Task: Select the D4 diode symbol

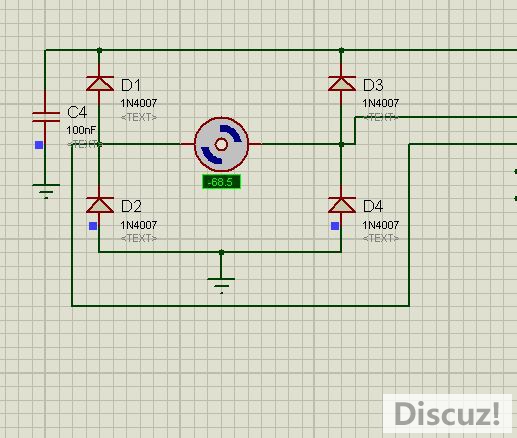Action: 342,205
